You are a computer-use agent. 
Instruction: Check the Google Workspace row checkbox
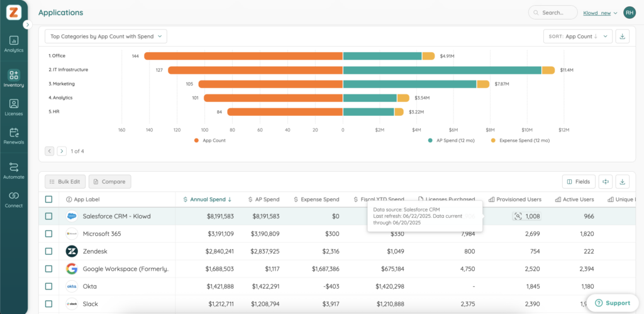point(49,269)
